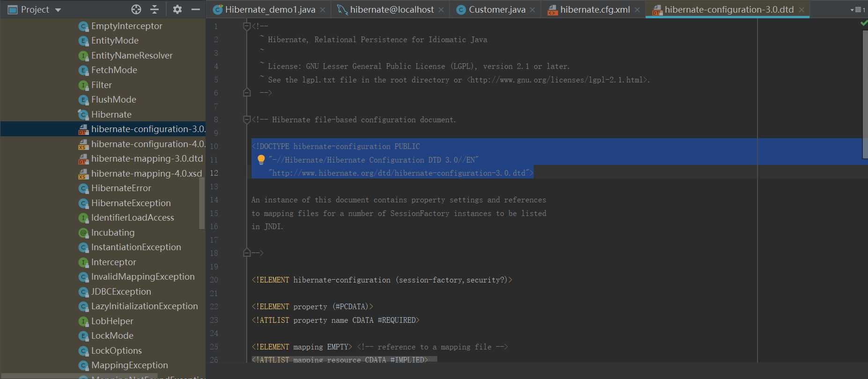
Task: Hide the Project tool window
Action: point(196,9)
